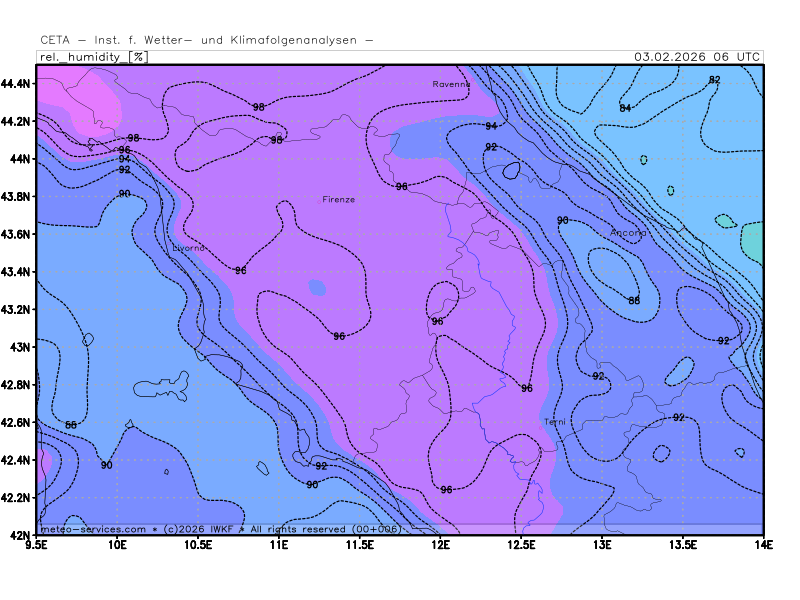The width and height of the screenshot is (800, 600).
Task: Click the Firenze city label
Action: (x=338, y=200)
